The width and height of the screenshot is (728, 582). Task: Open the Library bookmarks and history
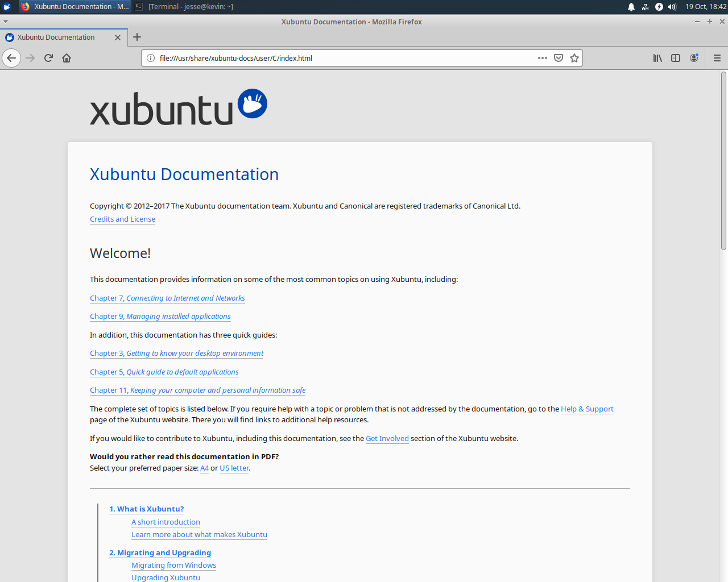pyautogui.click(x=657, y=58)
